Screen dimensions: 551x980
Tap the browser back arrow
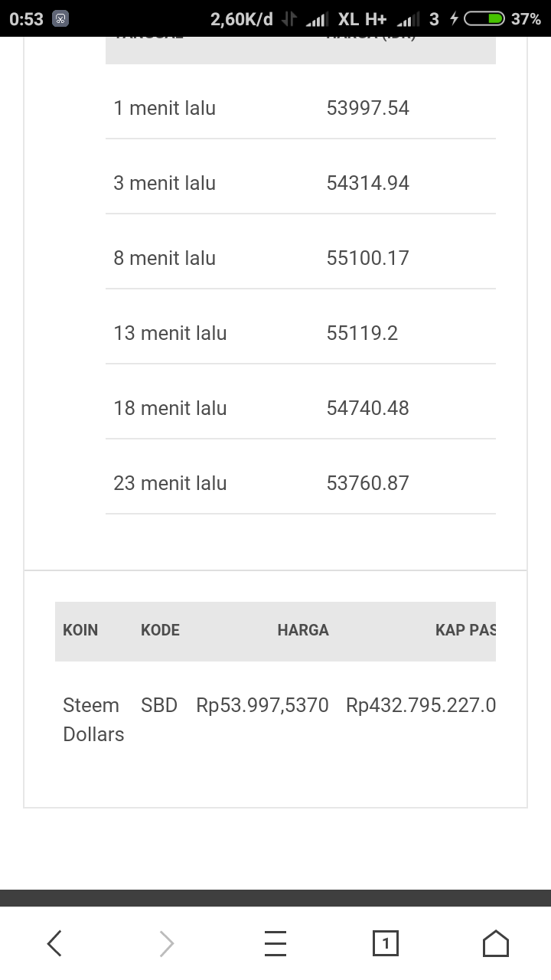pos(54,943)
